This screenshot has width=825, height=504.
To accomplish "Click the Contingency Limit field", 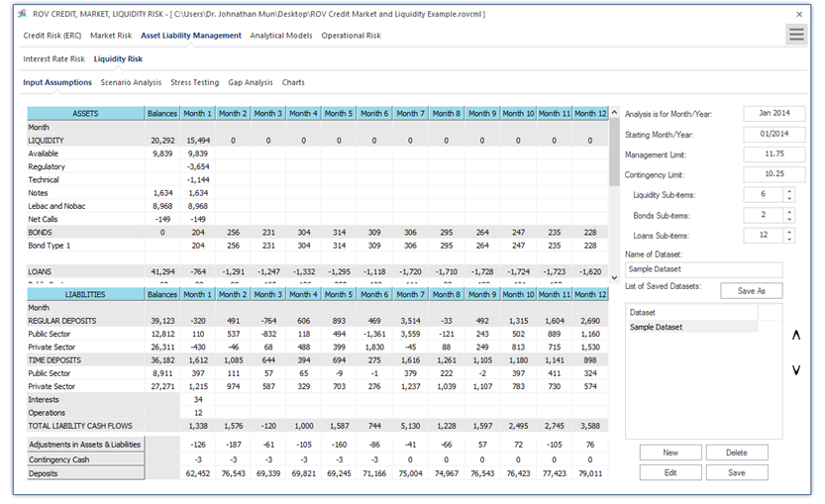I will pyautogui.click(x=773, y=174).
